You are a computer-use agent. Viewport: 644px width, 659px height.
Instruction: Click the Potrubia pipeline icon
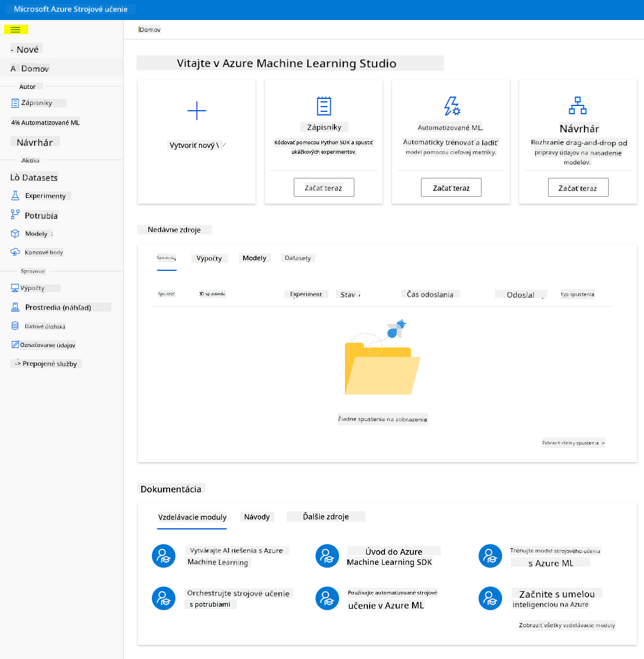click(15, 215)
